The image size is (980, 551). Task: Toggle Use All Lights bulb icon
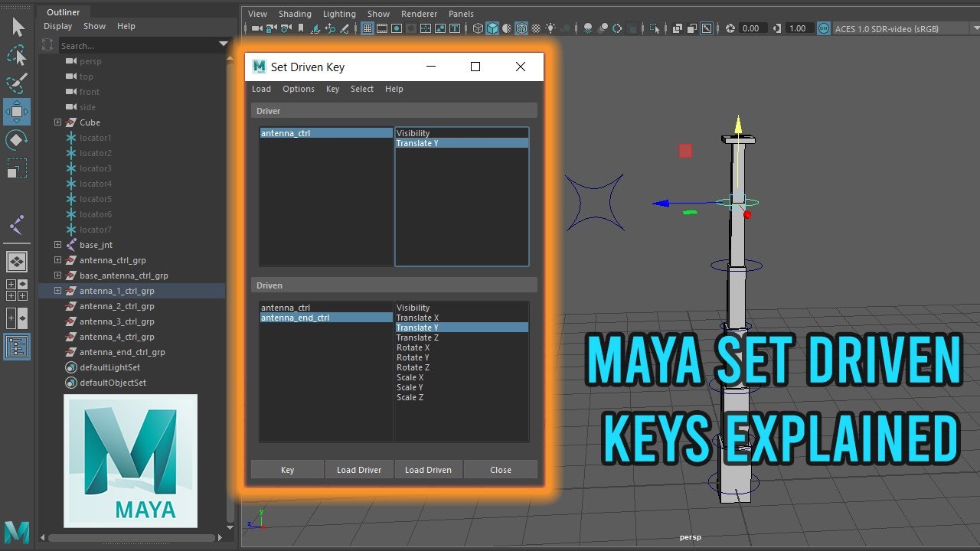pos(550,28)
